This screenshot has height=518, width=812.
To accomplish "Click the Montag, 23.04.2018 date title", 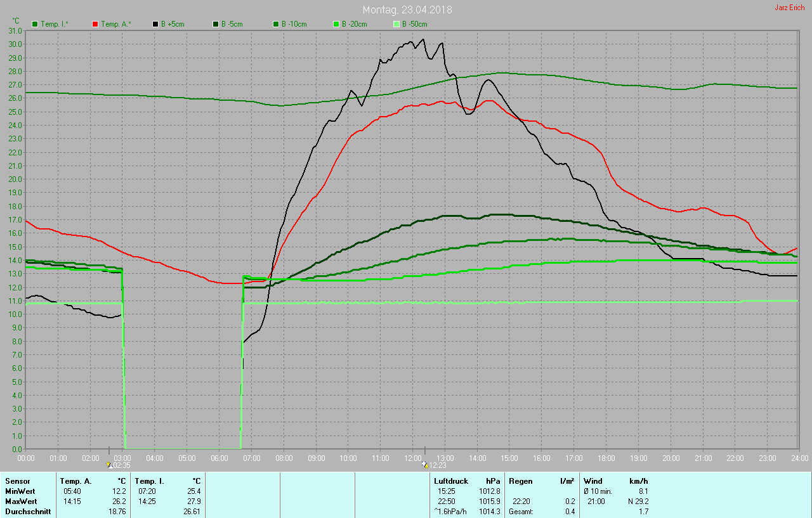I will click(x=407, y=10).
